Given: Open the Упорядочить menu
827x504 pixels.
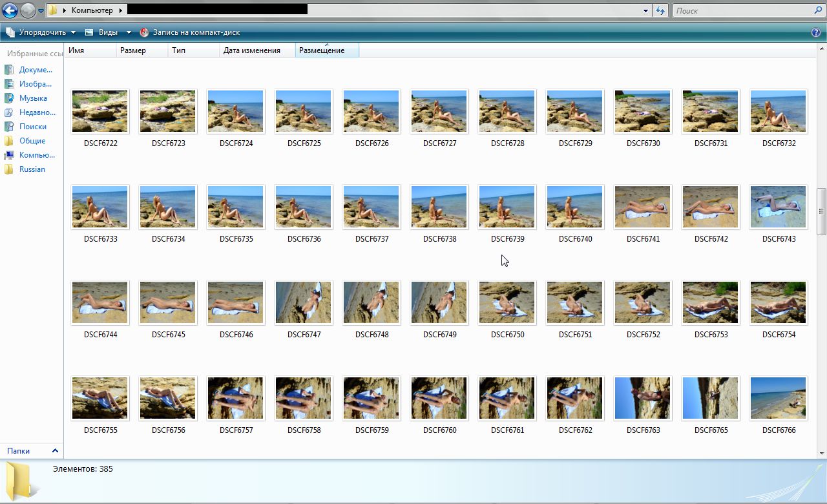Looking at the screenshot, I should (x=42, y=32).
